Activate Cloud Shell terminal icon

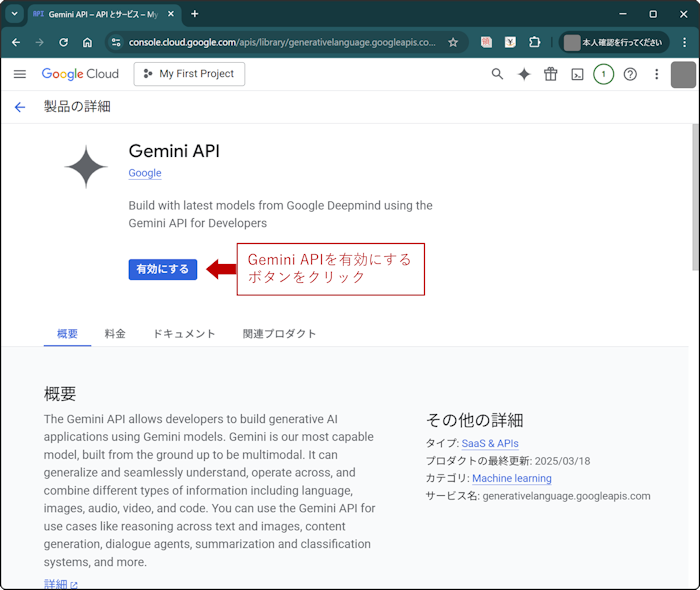577,74
